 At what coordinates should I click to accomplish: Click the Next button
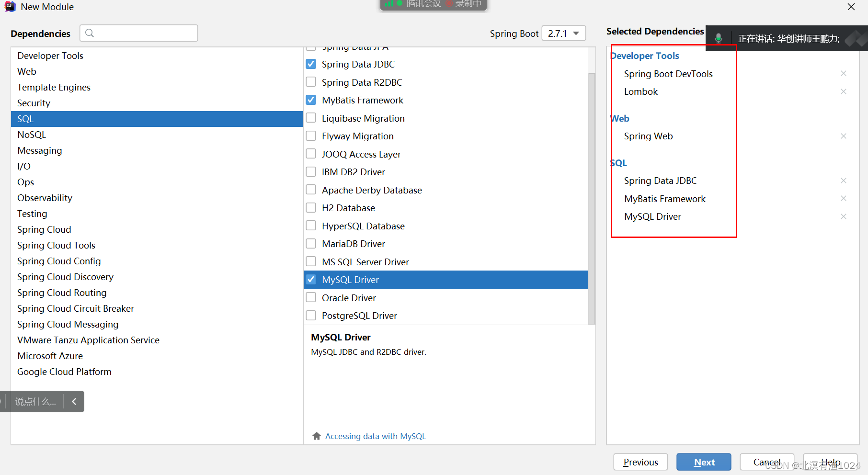pos(704,462)
